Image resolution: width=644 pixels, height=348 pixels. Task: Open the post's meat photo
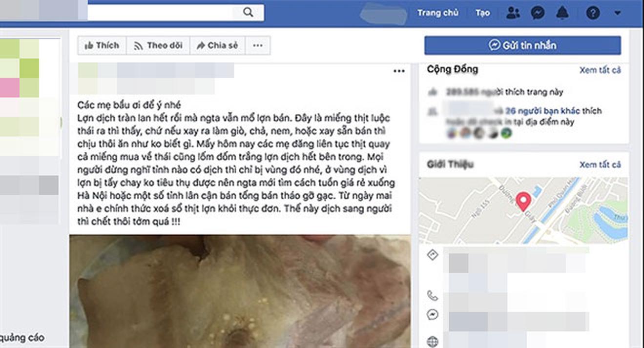(x=240, y=291)
